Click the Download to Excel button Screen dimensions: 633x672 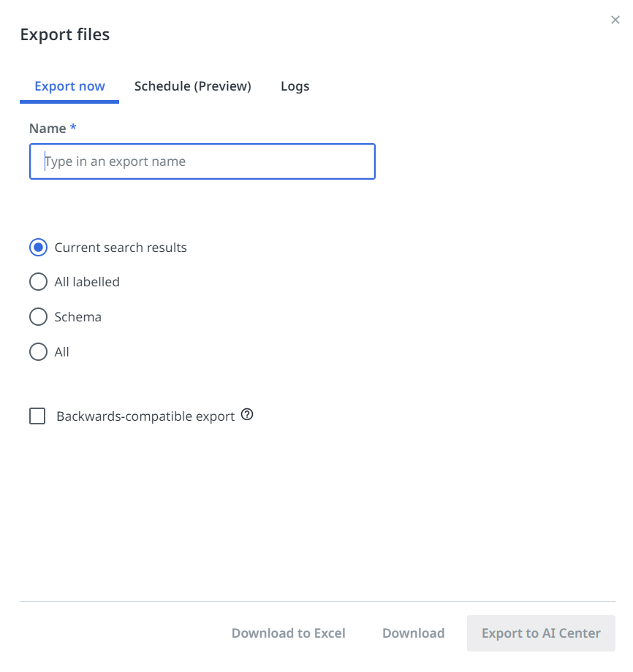[288, 633]
